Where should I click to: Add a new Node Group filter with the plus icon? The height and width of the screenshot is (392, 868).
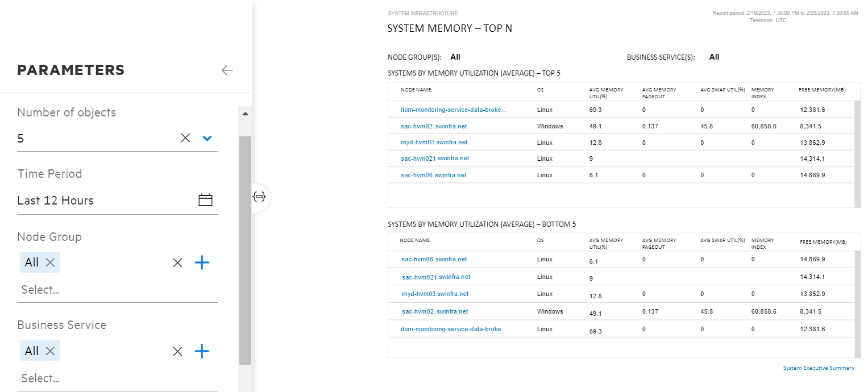coord(202,262)
